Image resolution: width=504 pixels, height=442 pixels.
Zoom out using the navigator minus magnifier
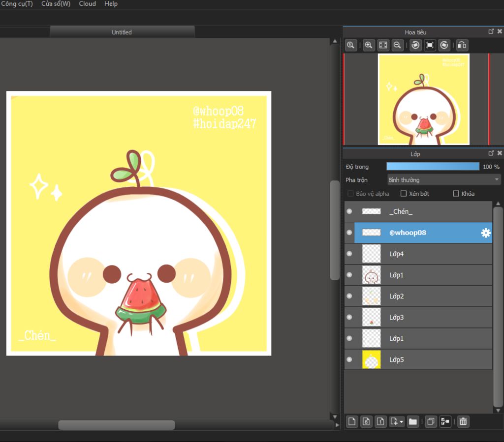pyautogui.click(x=397, y=45)
